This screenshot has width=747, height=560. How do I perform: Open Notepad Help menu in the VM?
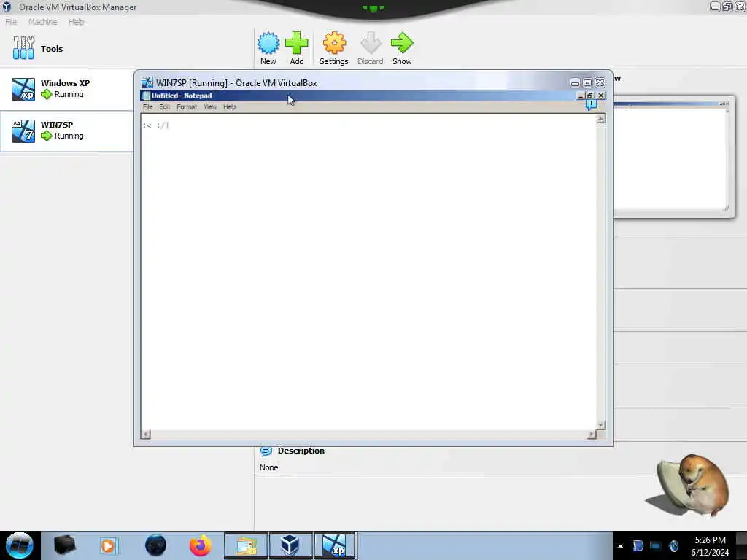[230, 106]
